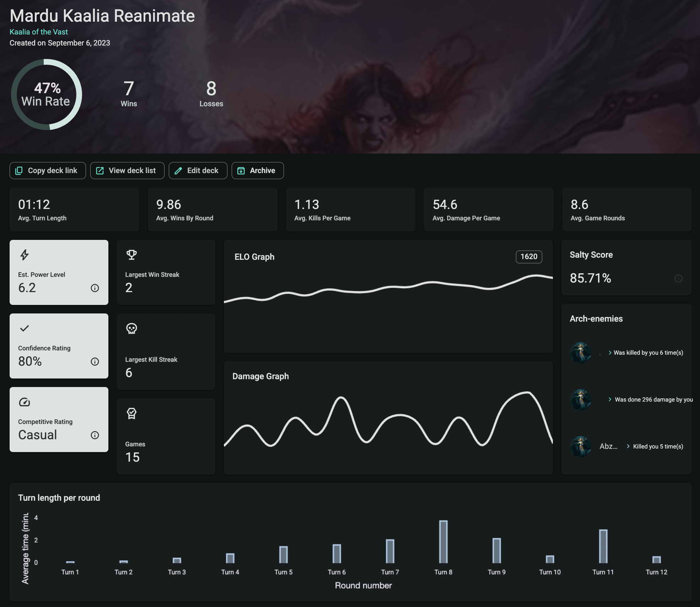Click the Games badge icon
The width and height of the screenshot is (700, 607).
coord(131,413)
